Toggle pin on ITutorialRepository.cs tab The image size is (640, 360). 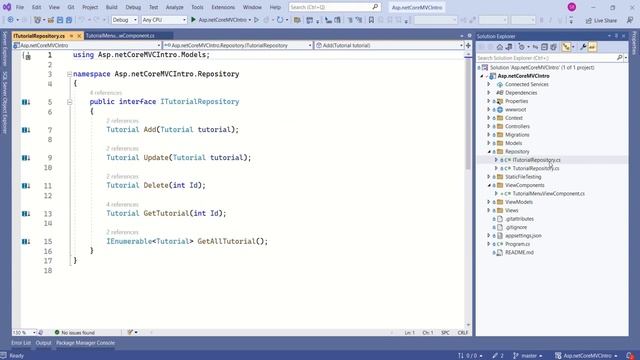[x=71, y=36]
